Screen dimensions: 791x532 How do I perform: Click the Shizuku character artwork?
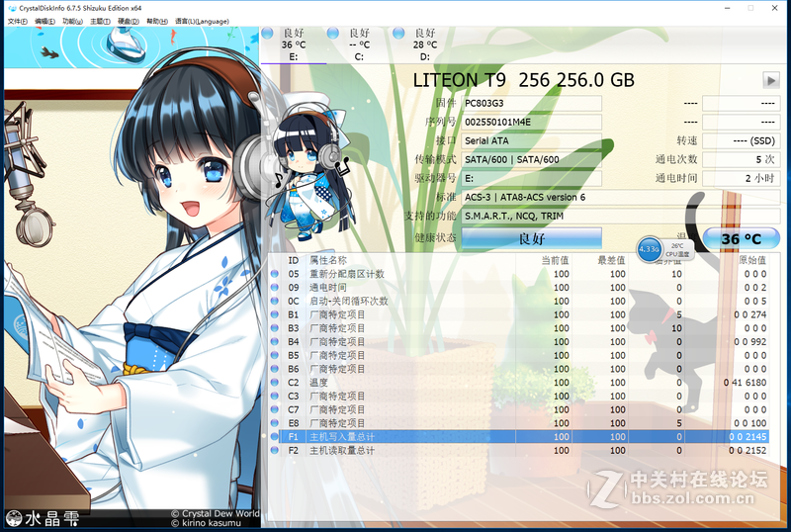[132, 278]
